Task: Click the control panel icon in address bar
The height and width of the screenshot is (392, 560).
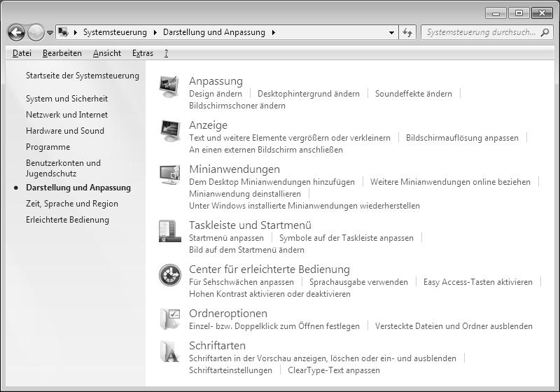Action: (x=63, y=32)
